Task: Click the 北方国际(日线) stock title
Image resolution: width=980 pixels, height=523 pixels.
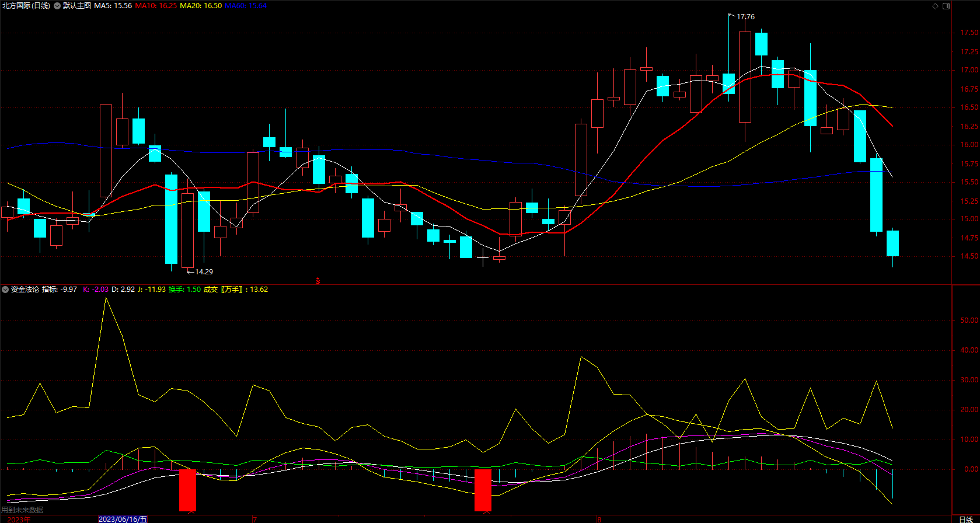Action: click(26, 6)
